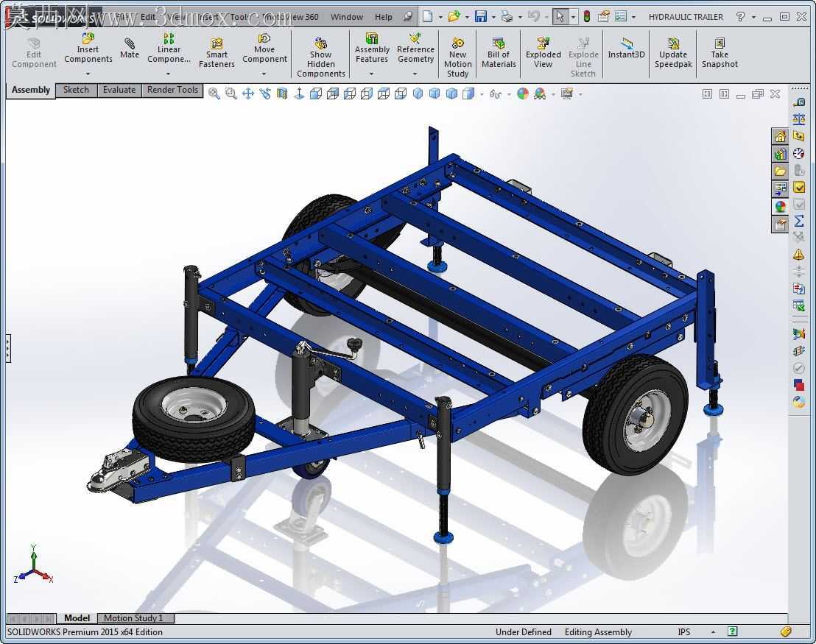
Task: Open the Edit menu
Action: point(148,17)
